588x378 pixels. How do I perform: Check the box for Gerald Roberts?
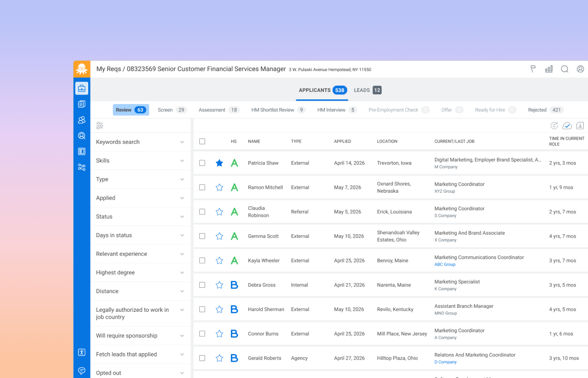(202, 358)
